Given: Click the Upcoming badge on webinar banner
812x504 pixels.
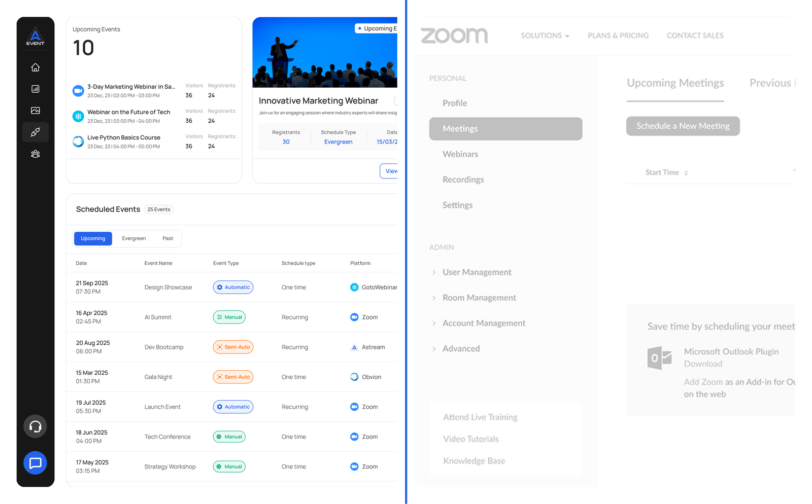Looking at the screenshot, I should click(376, 28).
